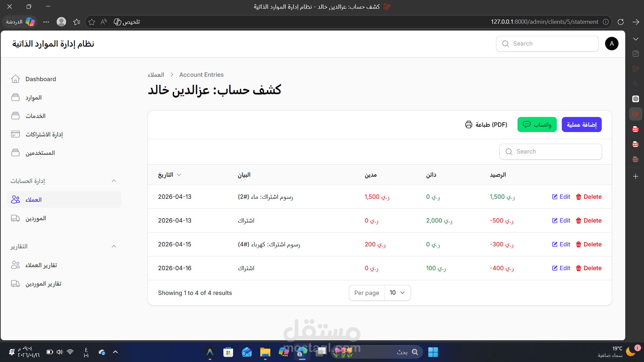
Task: Click the تقارير العملاء users icon
Action: coord(15,265)
